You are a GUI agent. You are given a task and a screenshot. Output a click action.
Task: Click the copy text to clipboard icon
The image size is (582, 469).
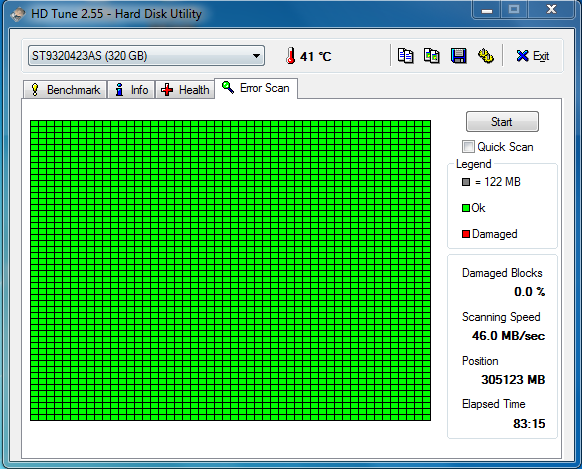tap(405, 56)
